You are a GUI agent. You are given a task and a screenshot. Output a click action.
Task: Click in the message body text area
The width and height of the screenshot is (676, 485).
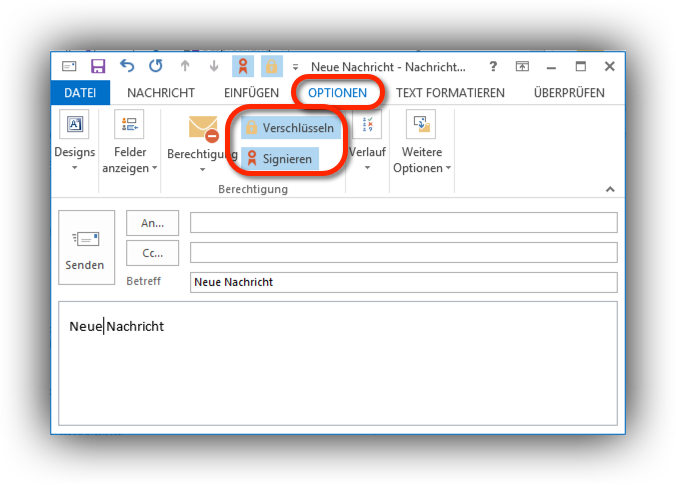pyautogui.click(x=338, y=363)
